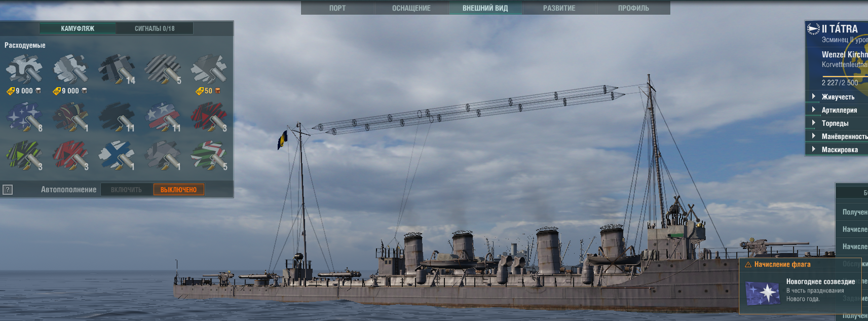Screen dimensions: 868x321
Task: Expand the Живучесть stats section
Action: point(837,97)
